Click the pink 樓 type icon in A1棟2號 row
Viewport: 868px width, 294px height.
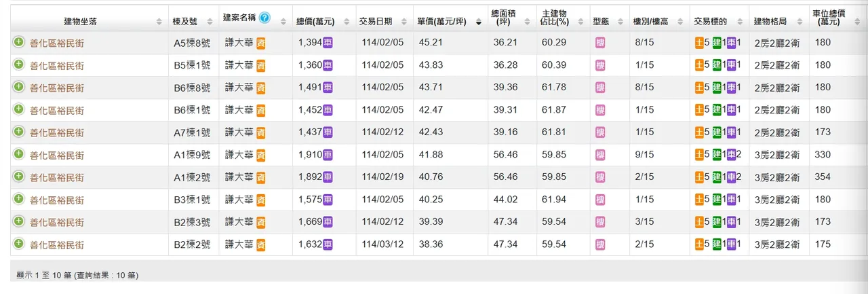(600, 177)
